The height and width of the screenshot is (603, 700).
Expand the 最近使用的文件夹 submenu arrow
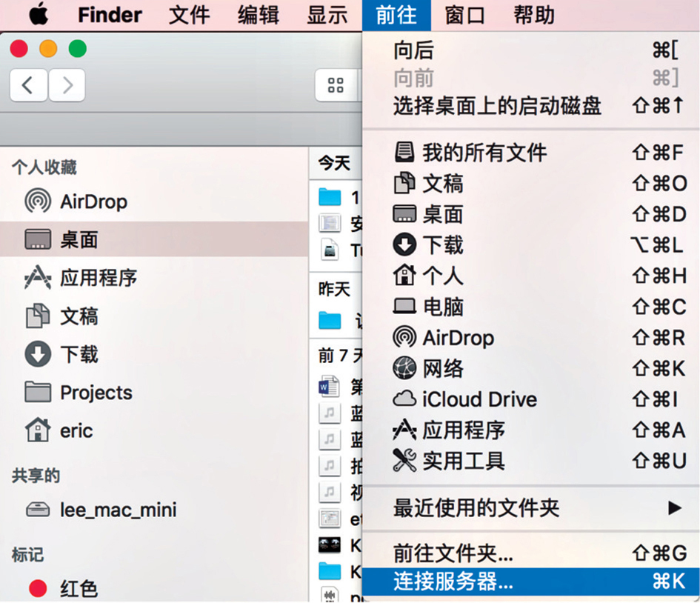673,508
